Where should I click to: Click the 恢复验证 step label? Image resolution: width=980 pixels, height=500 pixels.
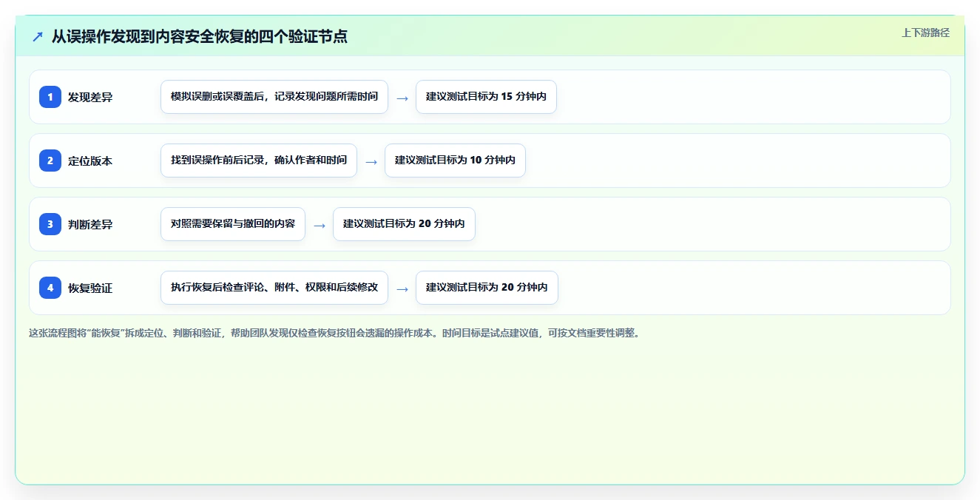(90, 288)
